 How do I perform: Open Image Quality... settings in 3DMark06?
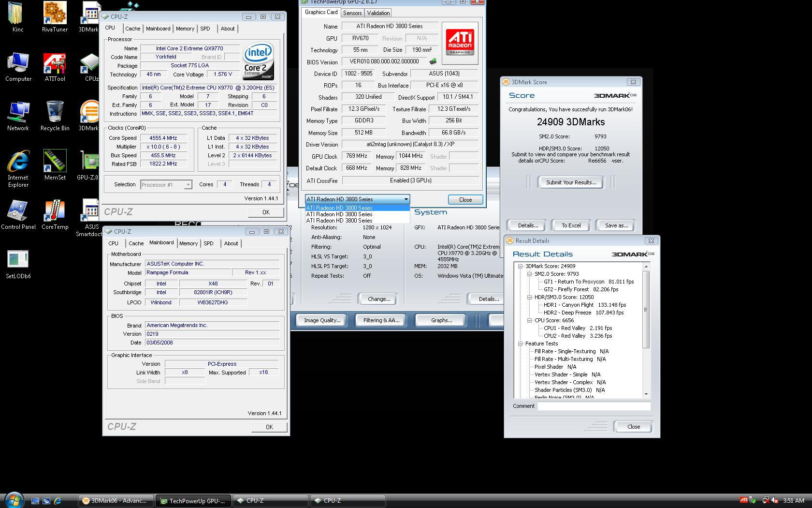tap(322, 320)
